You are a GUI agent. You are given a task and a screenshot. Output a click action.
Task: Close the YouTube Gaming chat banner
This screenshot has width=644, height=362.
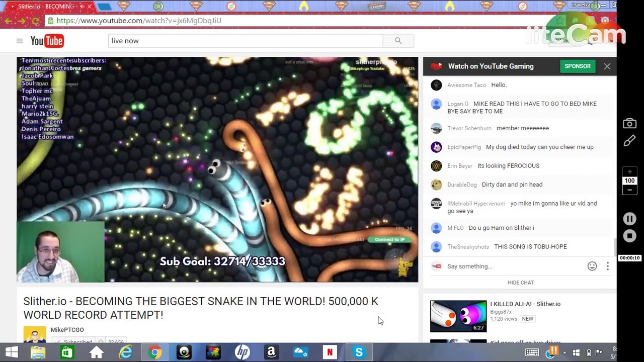tap(607, 66)
